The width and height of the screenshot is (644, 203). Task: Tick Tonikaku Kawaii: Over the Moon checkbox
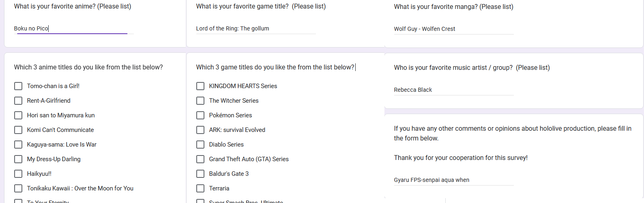pyautogui.click(x=18, y=188)
